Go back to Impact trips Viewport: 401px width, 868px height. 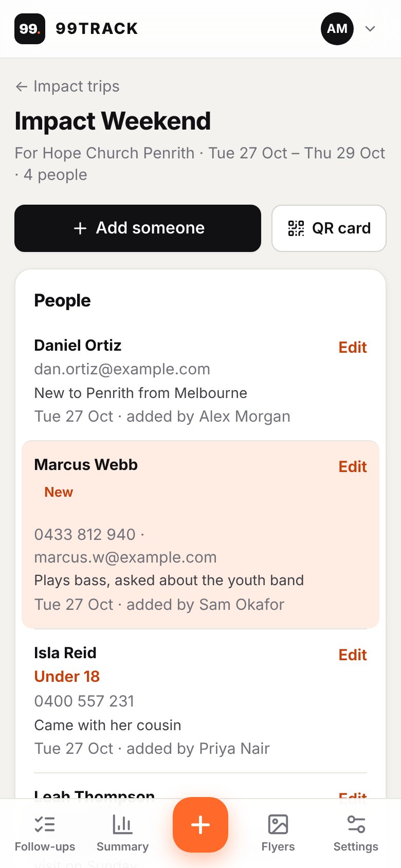(67, 86)
